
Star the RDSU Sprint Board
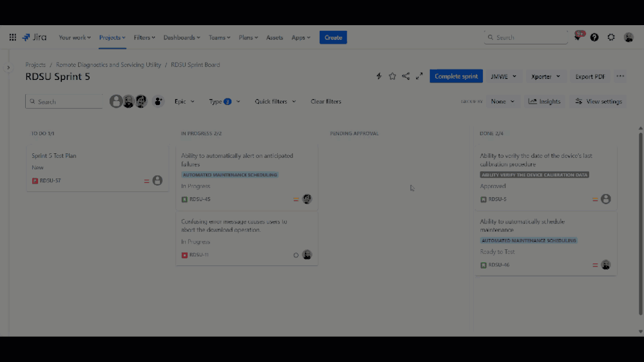(392, 77)
